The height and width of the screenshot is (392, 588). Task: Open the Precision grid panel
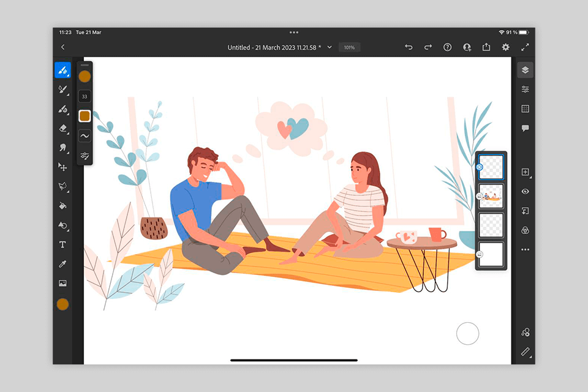point(526,109)
